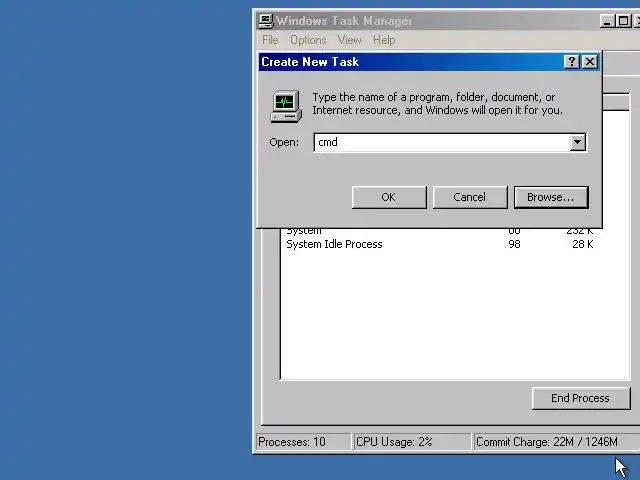The width and height of the screenshot is (640, 480).
Task: Click the Processes: 10 status bar entry
Action: tap(303, 442)
